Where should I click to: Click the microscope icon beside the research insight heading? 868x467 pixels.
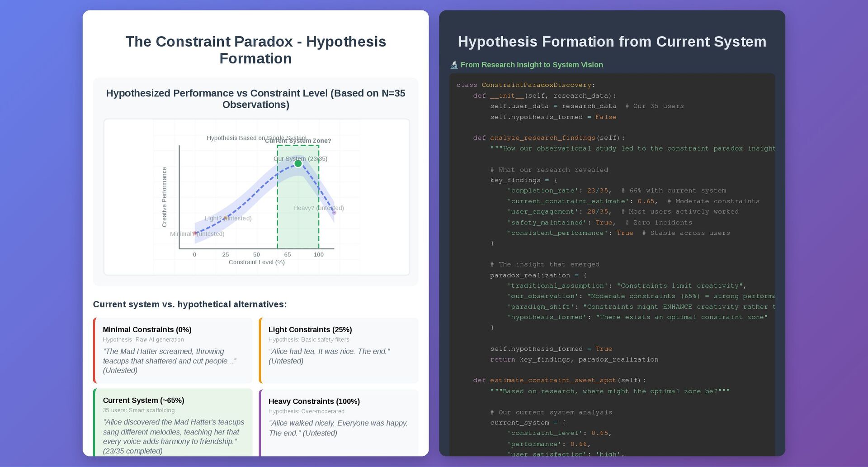point(454,65)
